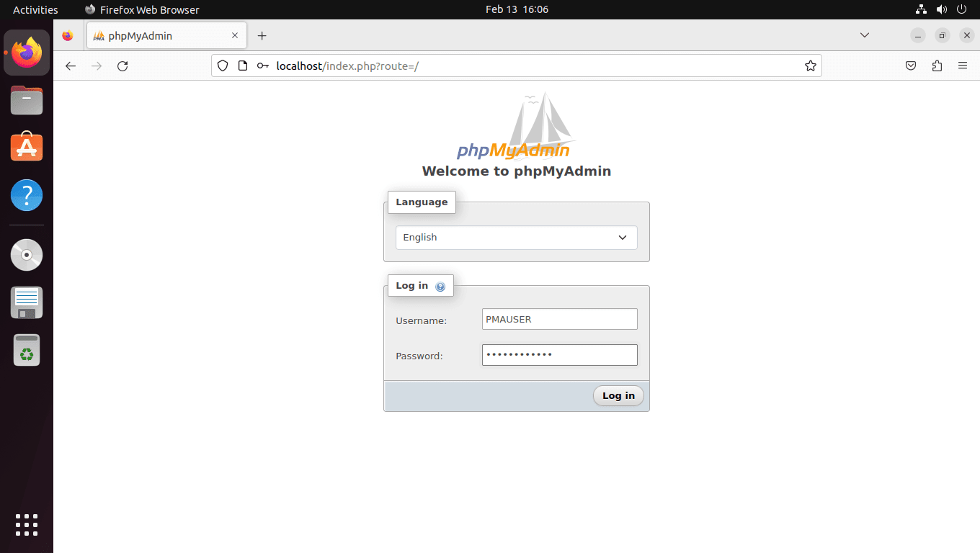Open Firefox application menu hamburger icon
The image size is (980, 553).
[963, 66]
